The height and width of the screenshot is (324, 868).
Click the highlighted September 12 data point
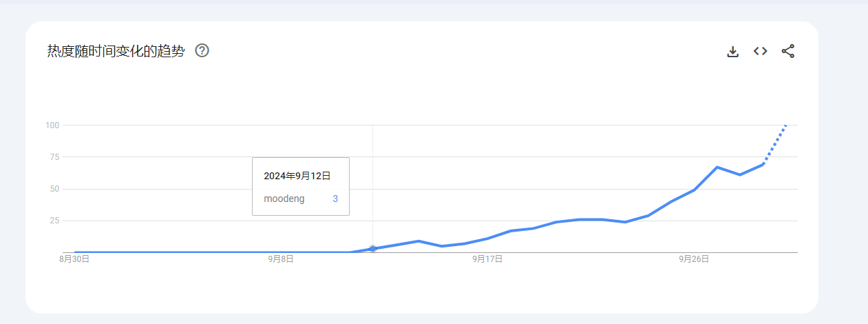coord(372,248)
